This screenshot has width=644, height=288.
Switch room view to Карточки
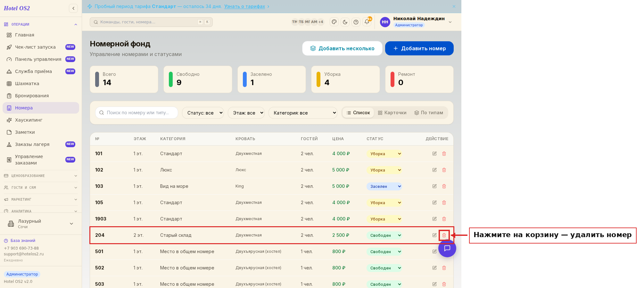[392, 113]
